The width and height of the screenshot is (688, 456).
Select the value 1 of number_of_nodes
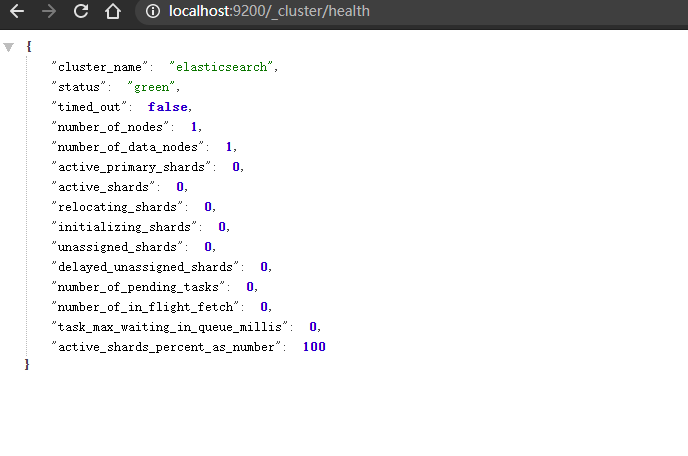pyautogui.click(x=194, y=127)
